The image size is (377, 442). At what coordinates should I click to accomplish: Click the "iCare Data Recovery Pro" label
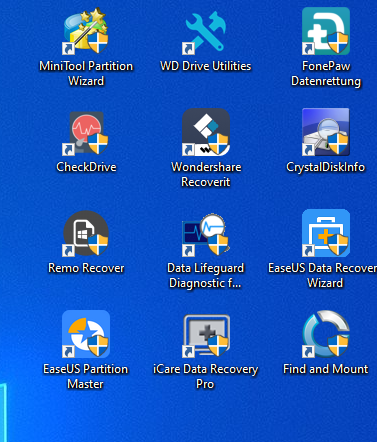point(206,376)
